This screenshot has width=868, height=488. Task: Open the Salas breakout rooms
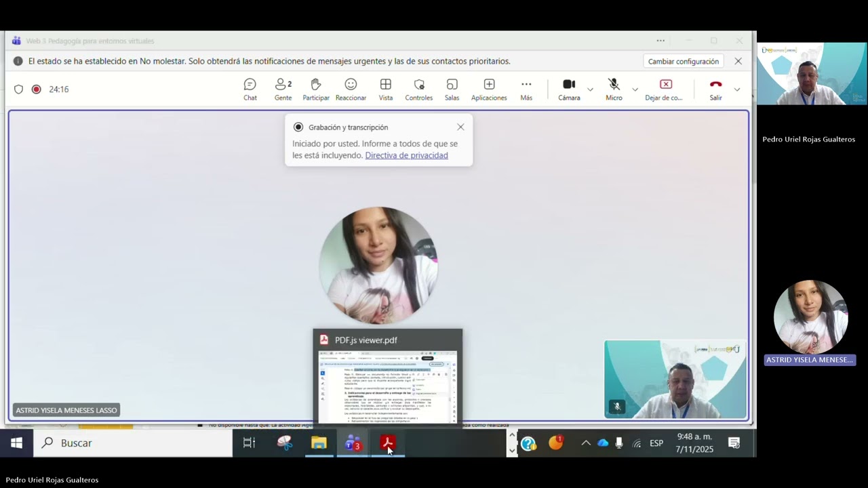click(x=452, y=89)
